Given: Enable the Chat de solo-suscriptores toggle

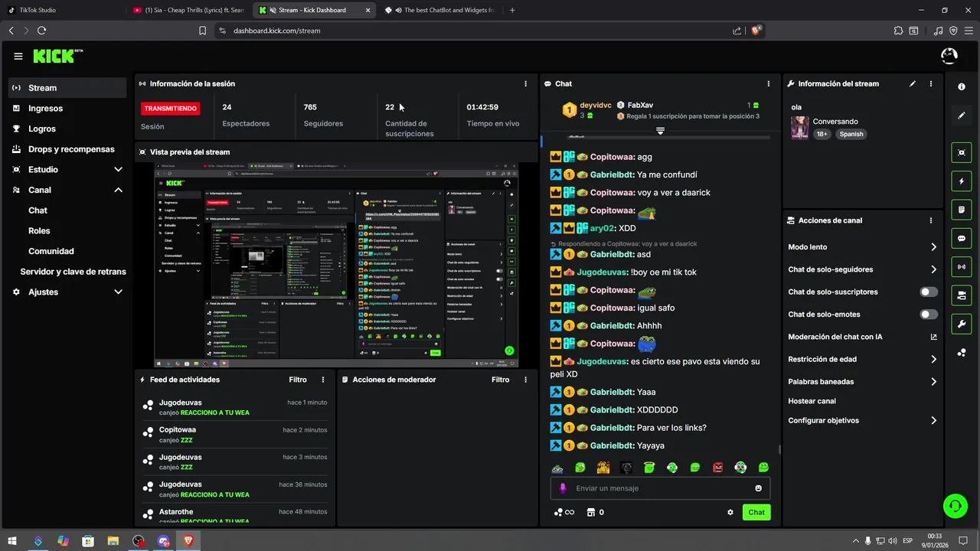Looking at the screenshot, I should pyautogui.click(x=929, y=292).
